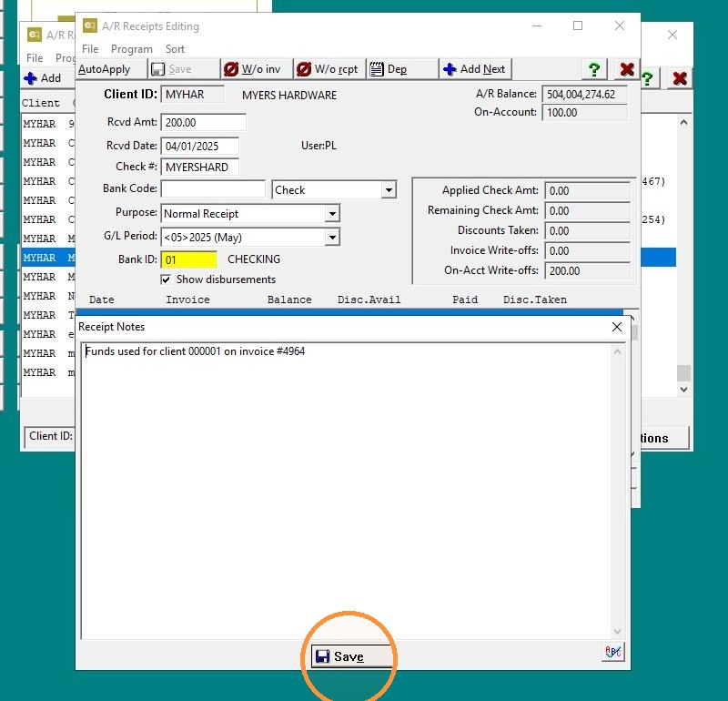Click the Check # field MYERSHARD

(x=199, y=167)
